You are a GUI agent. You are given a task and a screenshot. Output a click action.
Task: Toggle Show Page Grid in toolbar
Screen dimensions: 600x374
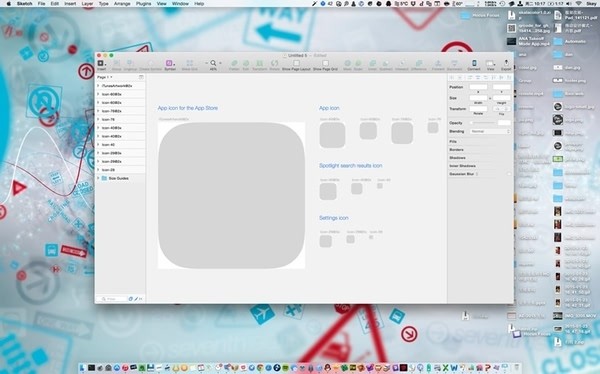325,64
